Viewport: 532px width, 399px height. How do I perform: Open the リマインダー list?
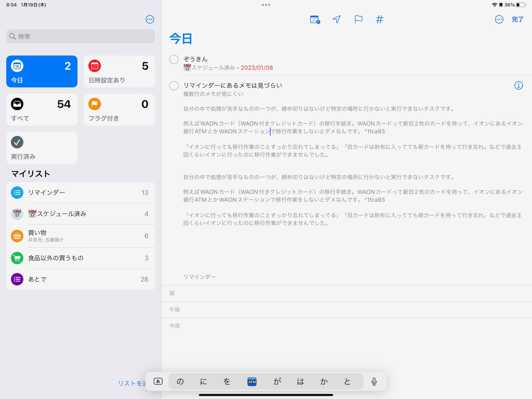[x=80, y=193]
